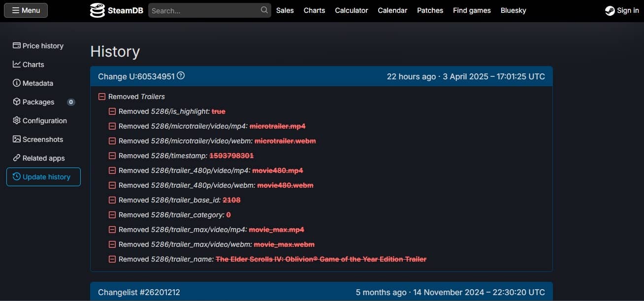Open Related apps sidebar tab
The width and height of the screenshot is (644, 301).
pyautogui.click(x=43, y=158)
